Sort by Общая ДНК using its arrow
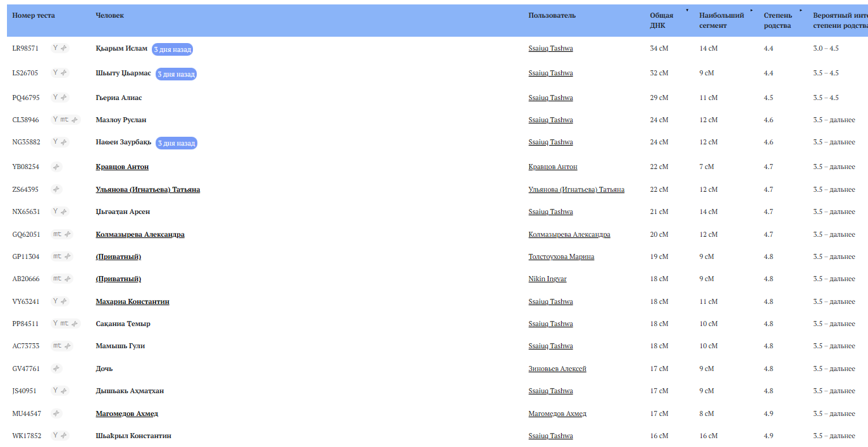The image size is (868, 447). point(688,11)
